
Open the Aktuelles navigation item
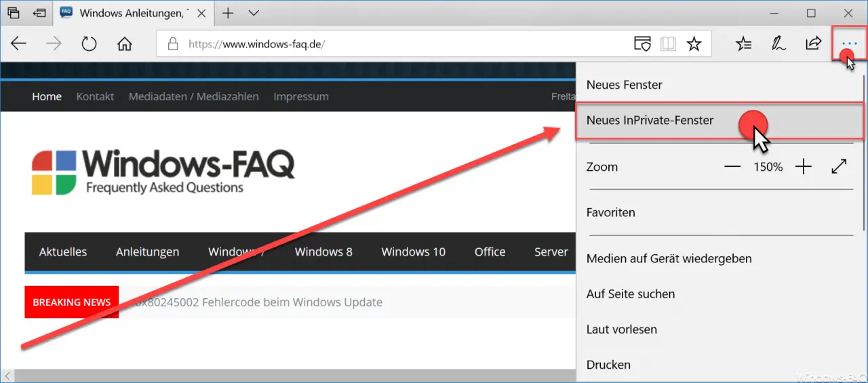pos(63,251)
